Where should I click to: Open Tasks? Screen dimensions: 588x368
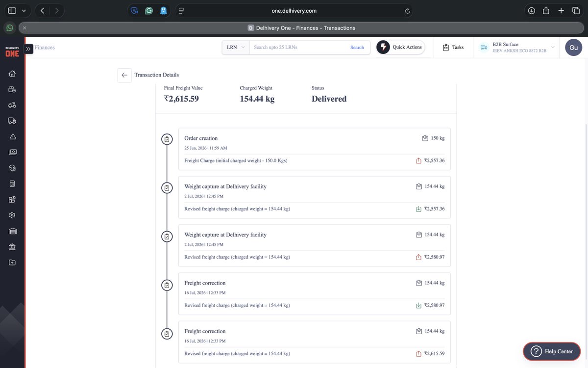click(453, 48)
